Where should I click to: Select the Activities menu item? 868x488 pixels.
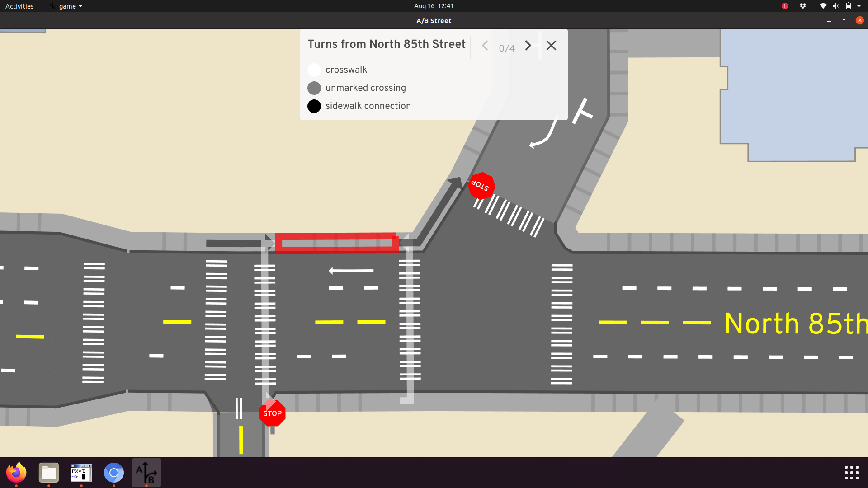point(20,6)
